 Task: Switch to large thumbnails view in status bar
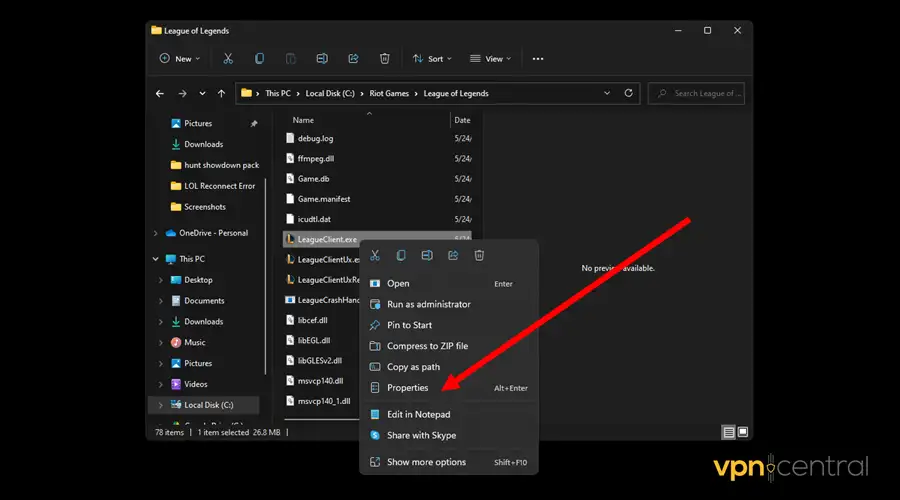point(743,432)
